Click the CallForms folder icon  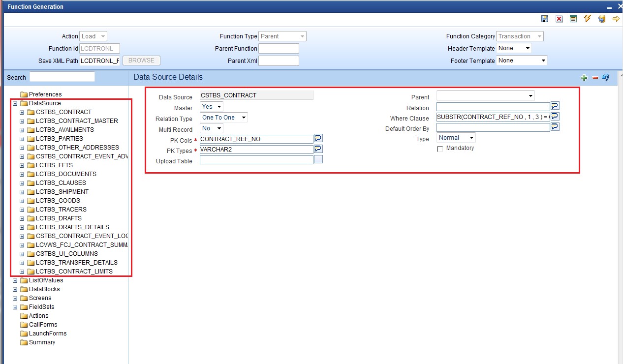pos(24,325)
